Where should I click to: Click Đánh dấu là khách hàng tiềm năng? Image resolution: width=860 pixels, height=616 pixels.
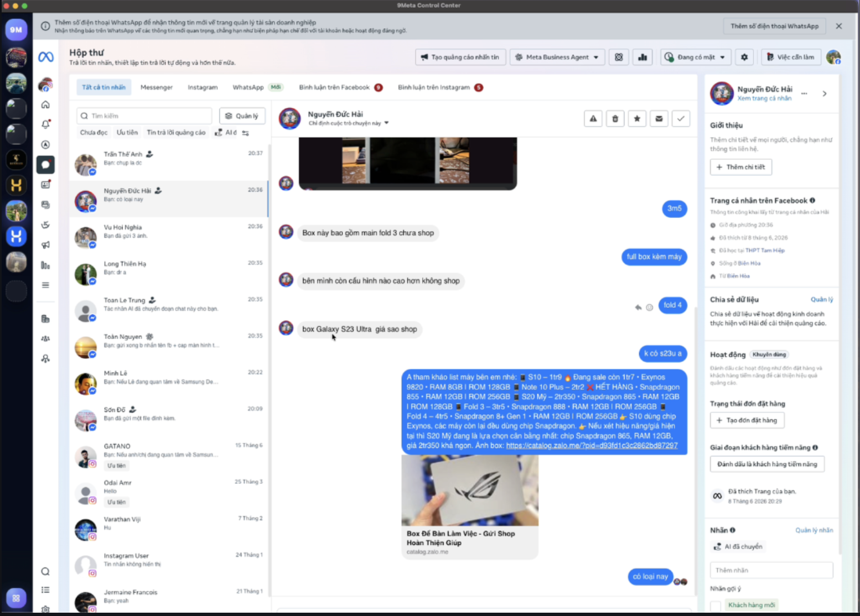click(x=767, y=464)
